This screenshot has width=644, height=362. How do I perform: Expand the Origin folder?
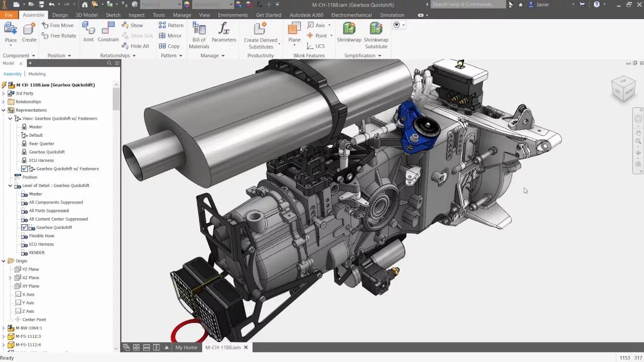[4, 260]
